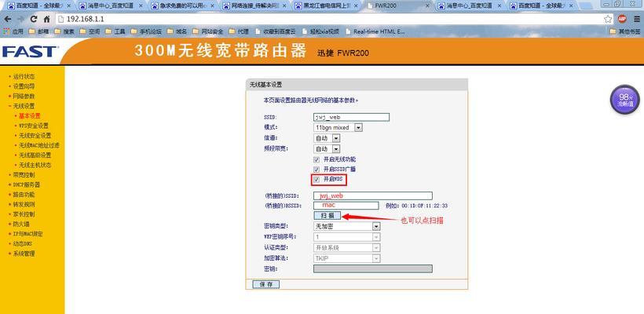Open 设置向导 in the sidebar
The width and height of the screenshot is (644, 314).
pyautogui.click(x=24, y=86)
